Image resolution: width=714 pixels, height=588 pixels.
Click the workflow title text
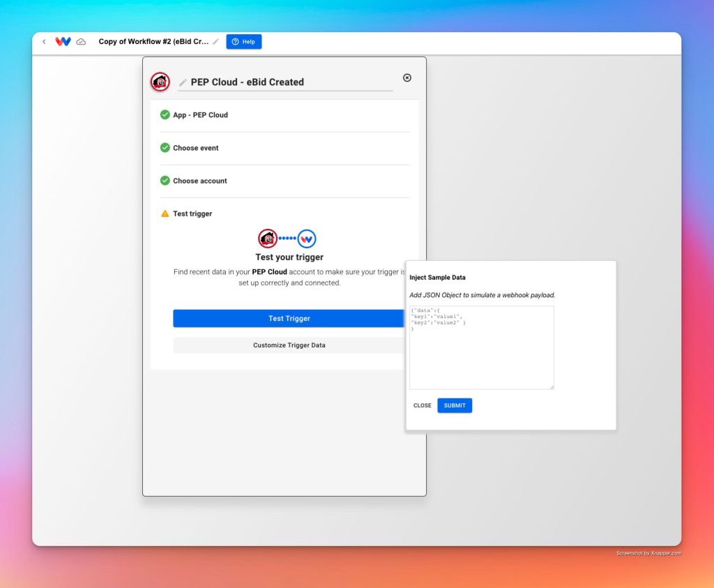(x=153, y=41)
